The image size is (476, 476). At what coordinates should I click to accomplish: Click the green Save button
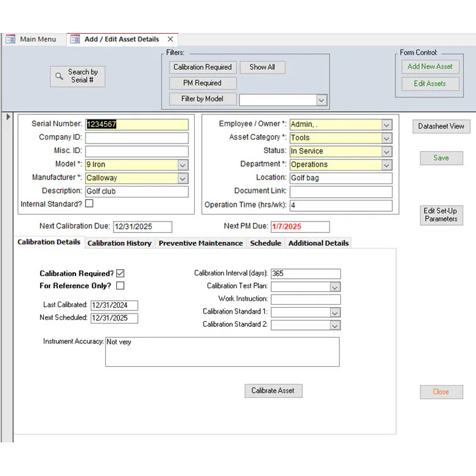(441, 158)
